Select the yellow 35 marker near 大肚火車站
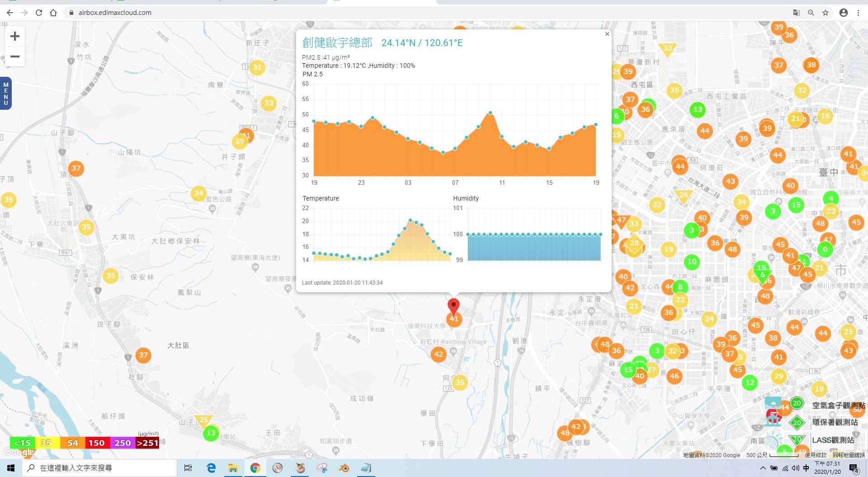The width and height of the screenshot is (868, 477). click(86, 227)
